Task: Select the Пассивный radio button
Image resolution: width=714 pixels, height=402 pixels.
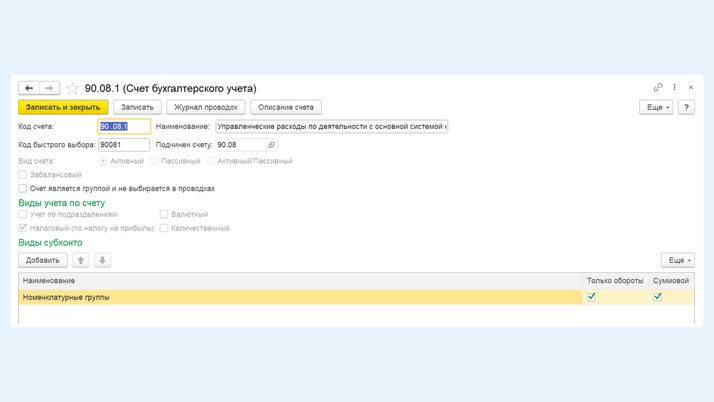Action: [x=154, y=161]
